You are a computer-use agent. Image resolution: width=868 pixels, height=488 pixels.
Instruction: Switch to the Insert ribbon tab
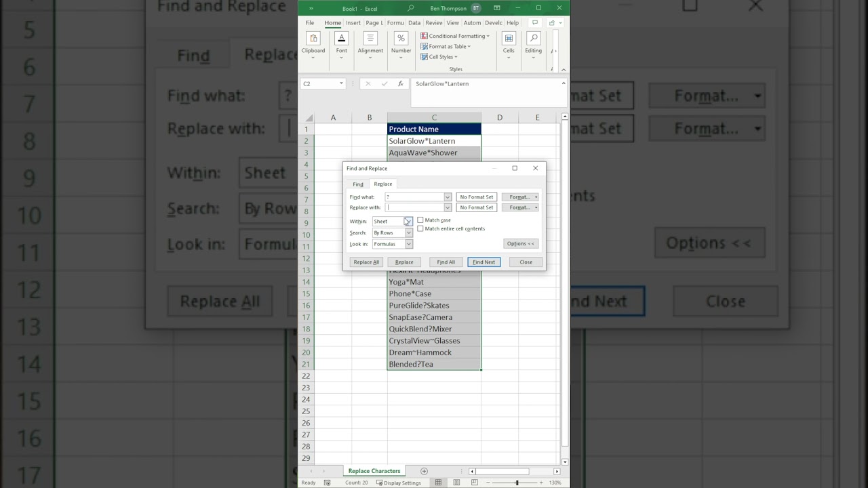click(x=353, y=23)
